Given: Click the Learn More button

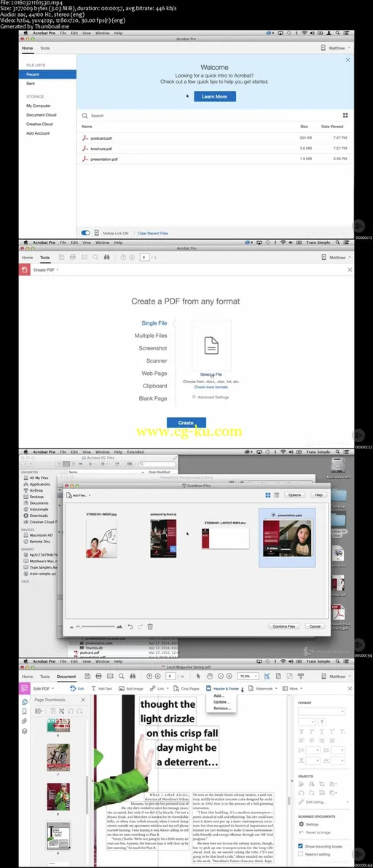Looking at the screenshot, I should pos(215,96).
